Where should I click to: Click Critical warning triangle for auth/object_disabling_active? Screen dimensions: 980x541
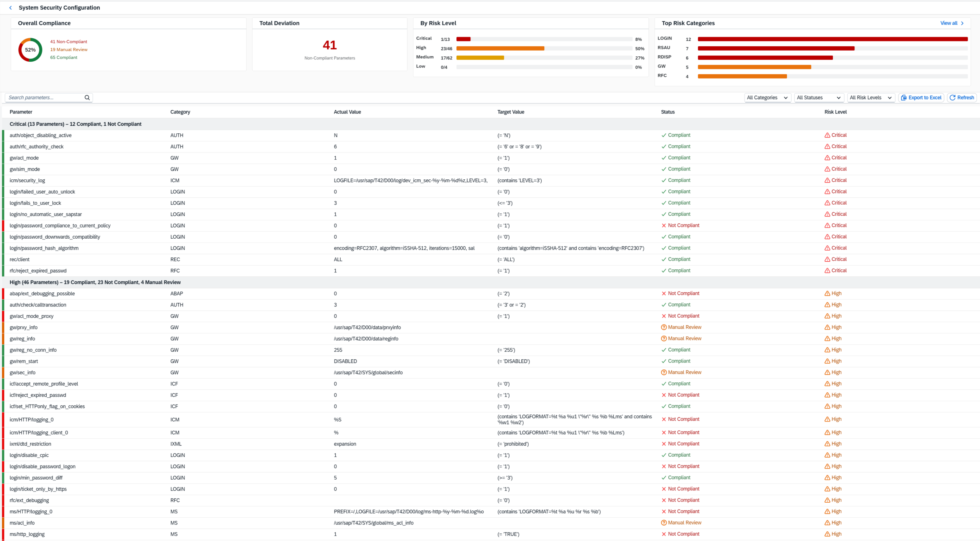827,135
